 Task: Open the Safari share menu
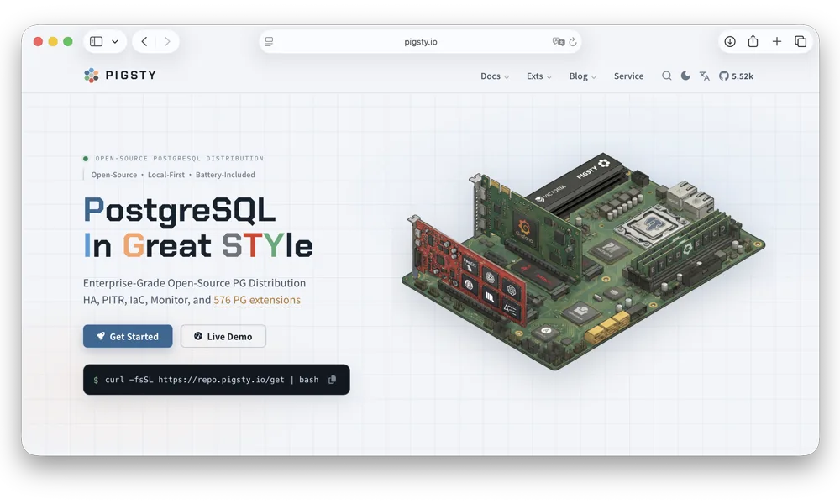click(x=753, y=41)
